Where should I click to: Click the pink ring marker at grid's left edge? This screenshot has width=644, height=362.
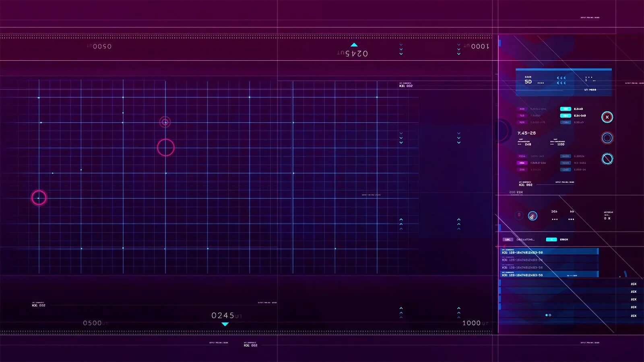click(39, 198)
